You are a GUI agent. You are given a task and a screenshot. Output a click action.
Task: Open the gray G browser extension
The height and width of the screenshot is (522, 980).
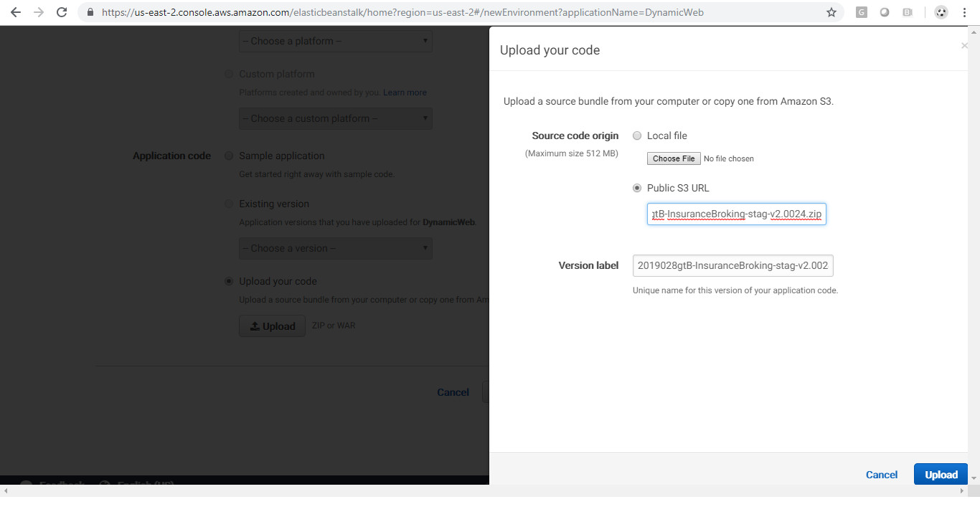tap(862, 12)
